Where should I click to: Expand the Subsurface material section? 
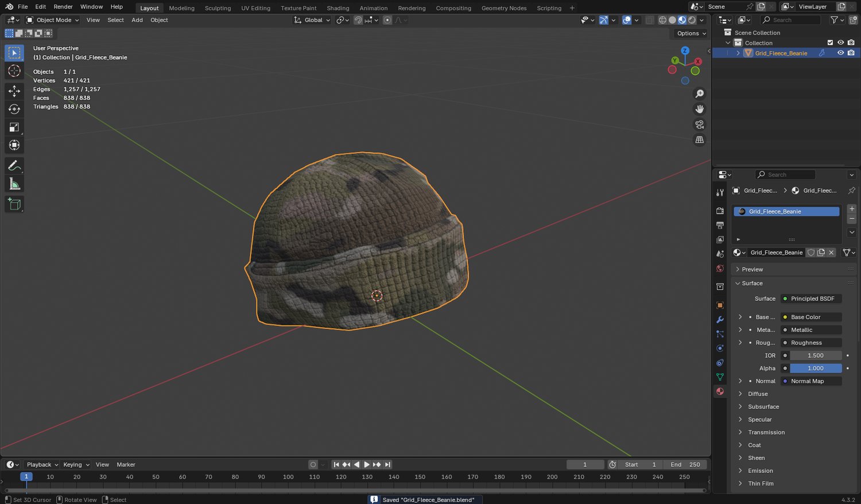[x=763, y=406]
